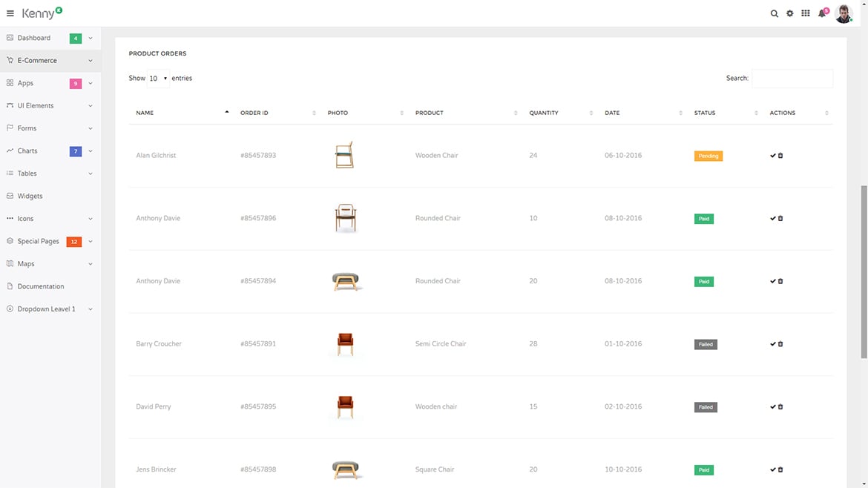Sort table by Name column
The height and width of the screenshot is (488, 868).
point(182,113)
